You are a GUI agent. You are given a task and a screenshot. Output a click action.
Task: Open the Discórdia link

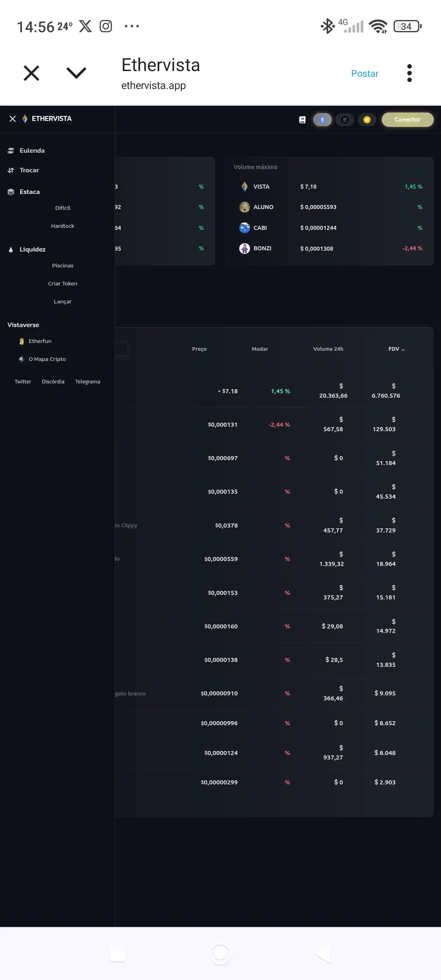tap(53, 381)
